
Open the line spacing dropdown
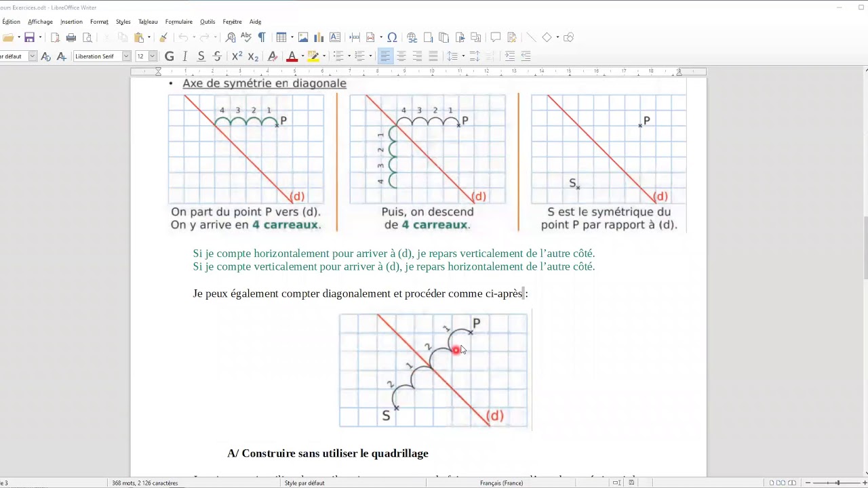[463, 56]
